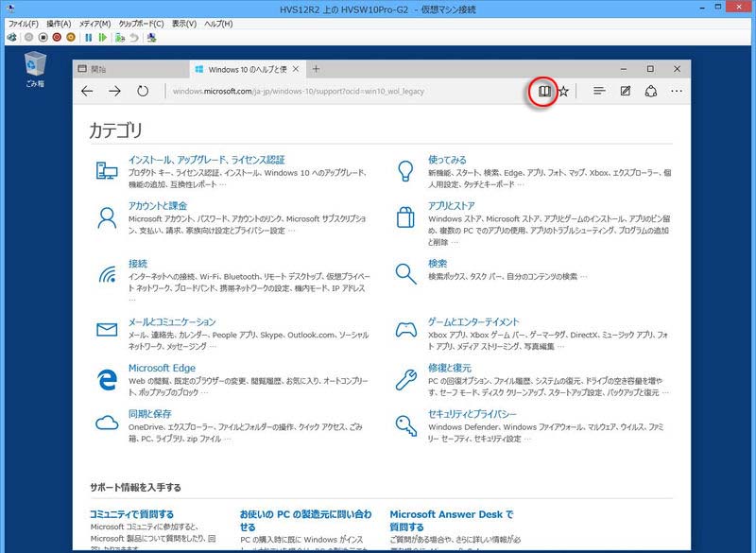756x553 pixels.
Task: Click the Edge address bar URL
Action: pos(299,91)
